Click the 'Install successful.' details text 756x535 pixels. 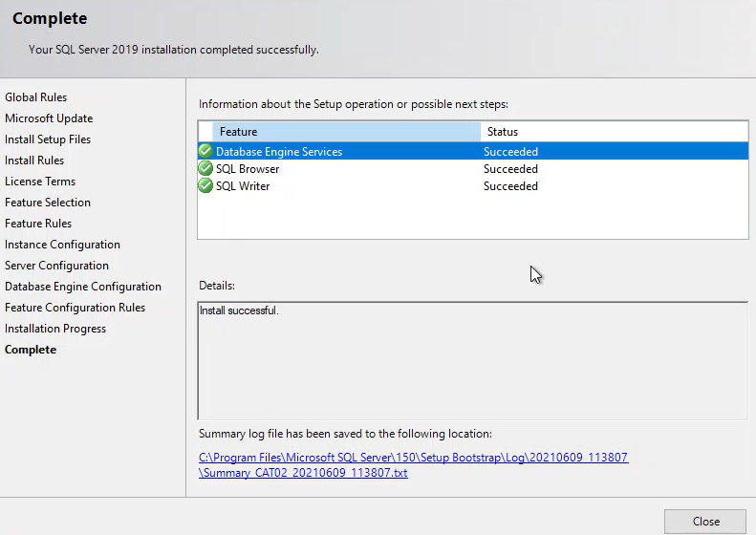(239, 310)
